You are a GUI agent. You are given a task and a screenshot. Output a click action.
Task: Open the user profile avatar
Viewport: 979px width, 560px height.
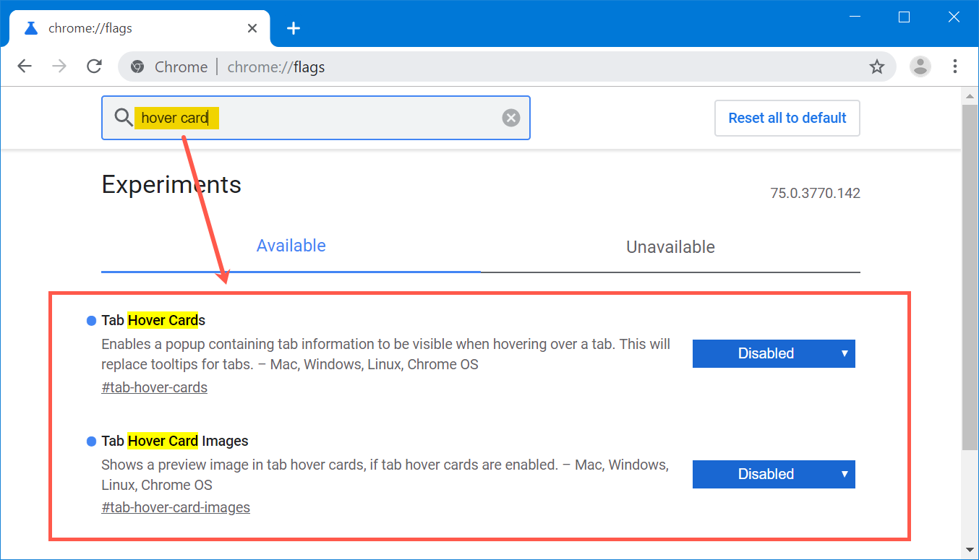(x=920, y=66)
